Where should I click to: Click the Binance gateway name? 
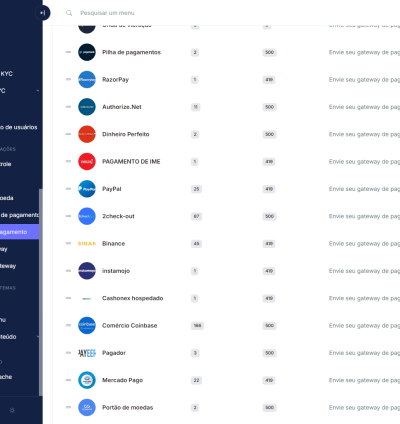(113, 244)
